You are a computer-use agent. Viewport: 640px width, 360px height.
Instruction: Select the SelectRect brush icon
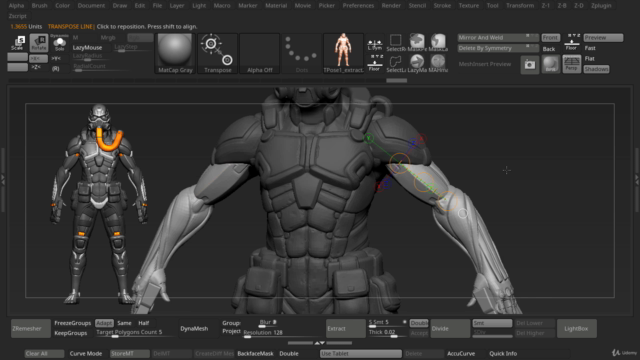396,43
